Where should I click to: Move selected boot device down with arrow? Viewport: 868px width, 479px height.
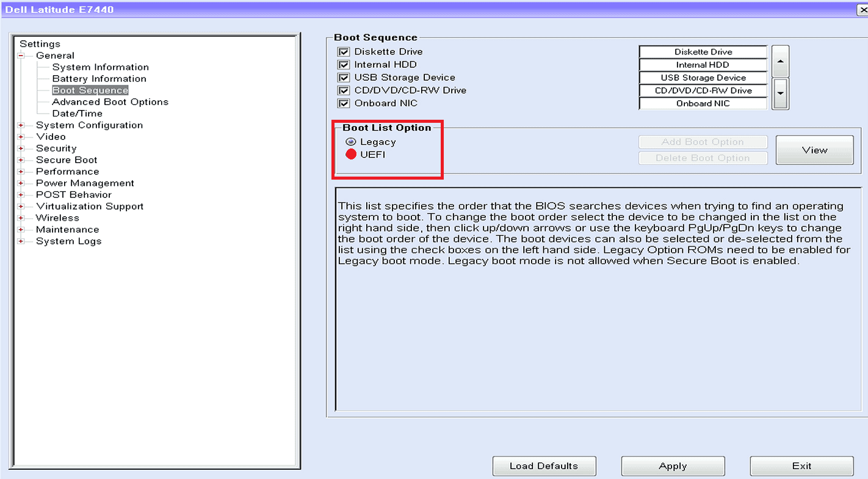pyautogui.click(x=780, y=94)
